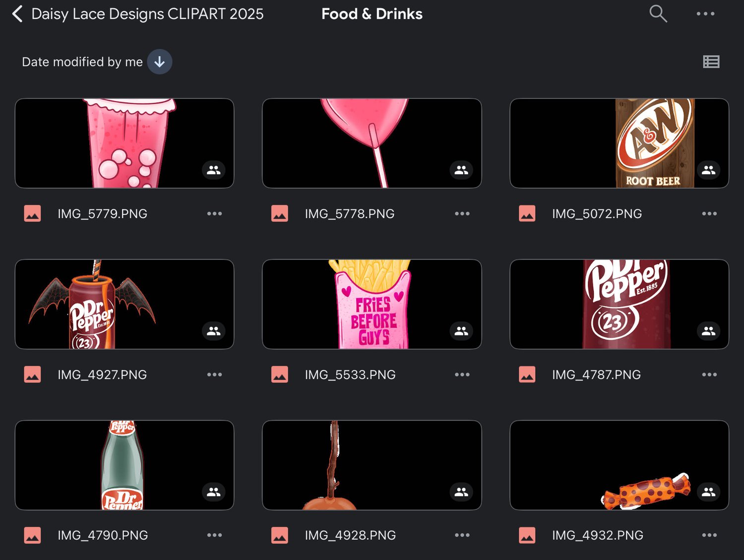744x560 pixels.
Task: Open more options for IMG_5778.PNG
Action: point(462,214)
